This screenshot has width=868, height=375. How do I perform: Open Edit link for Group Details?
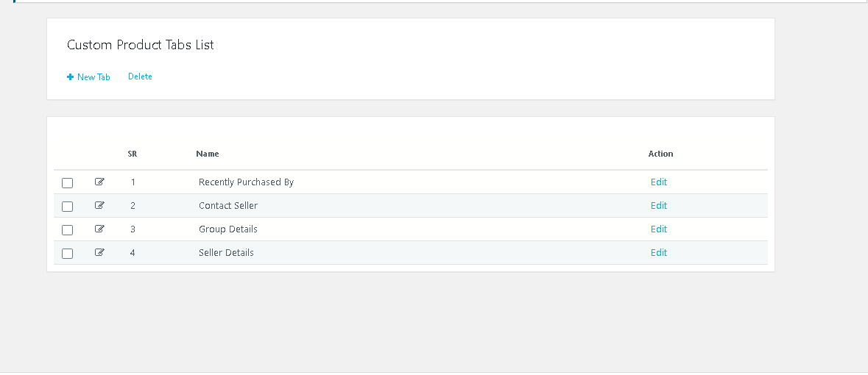click(659, 229)
